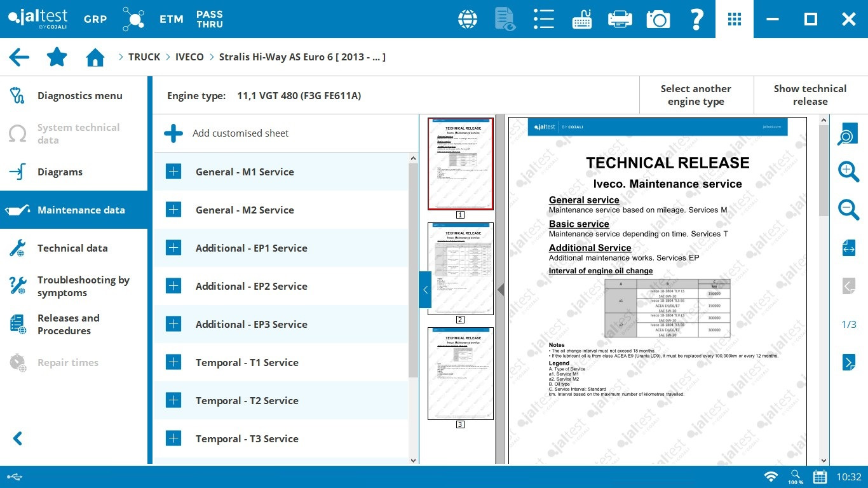Image resolution: width=868 pixels, height=488 pixels.
Task: Open the on-screen keyboard
Action: coord(582,19)
